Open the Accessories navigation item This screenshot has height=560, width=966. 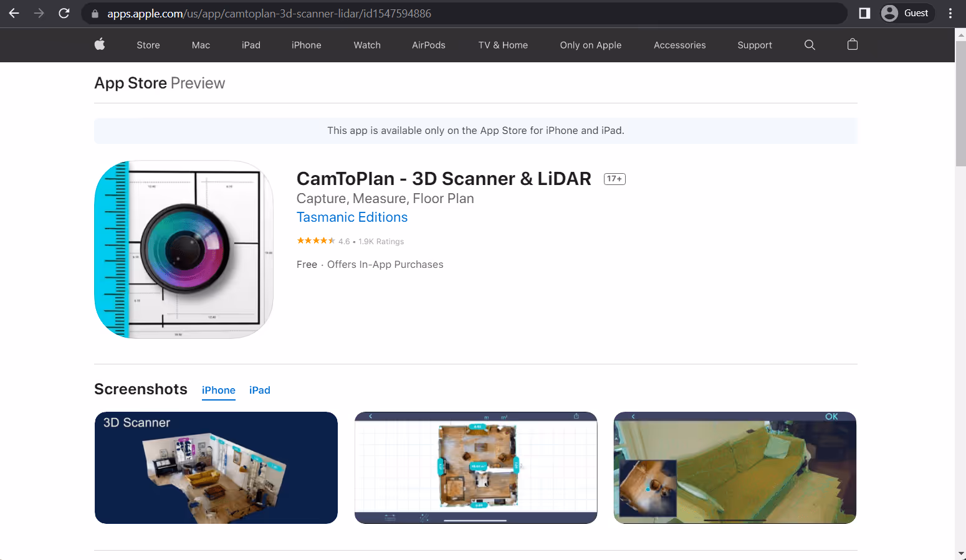click(680, 45)
